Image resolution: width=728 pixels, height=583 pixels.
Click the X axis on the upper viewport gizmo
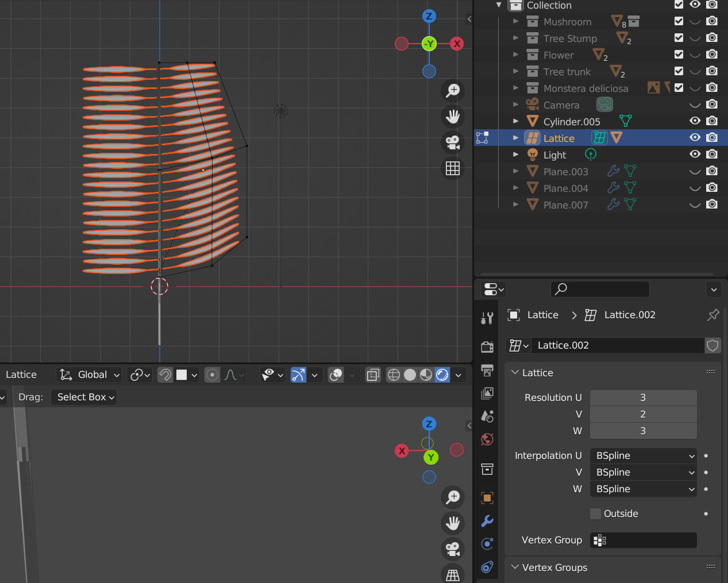(x=457, y=44)
